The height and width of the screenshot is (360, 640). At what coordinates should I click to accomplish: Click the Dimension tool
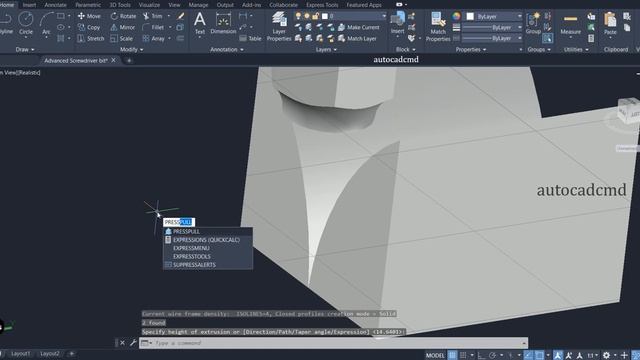223,23
